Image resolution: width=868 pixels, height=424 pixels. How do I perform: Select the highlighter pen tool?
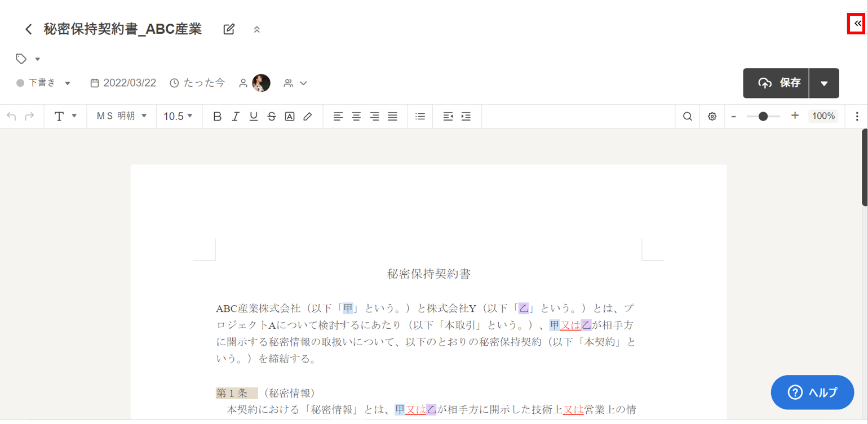coord(307,117)
